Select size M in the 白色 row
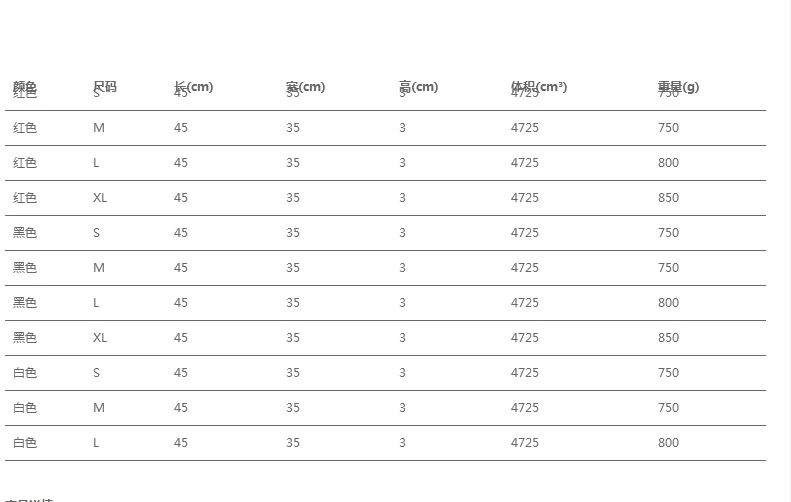Image resolution: width=791 pixels, height=502 pixels. pos(99,408)
